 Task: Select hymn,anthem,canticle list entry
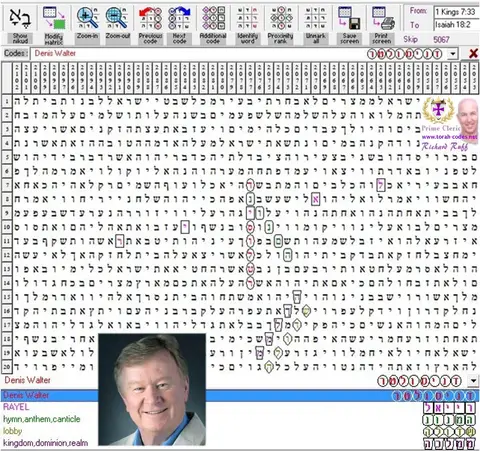click(42, 419)
